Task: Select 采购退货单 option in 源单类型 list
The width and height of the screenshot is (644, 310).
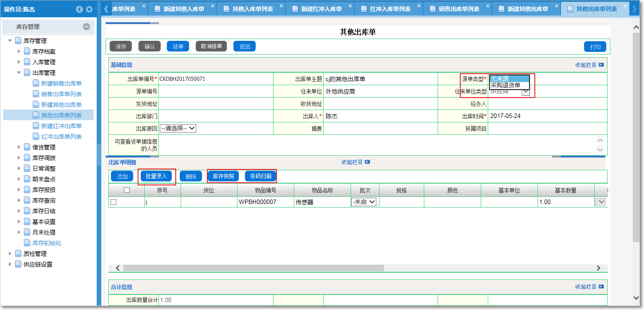Action: point(506,85)
